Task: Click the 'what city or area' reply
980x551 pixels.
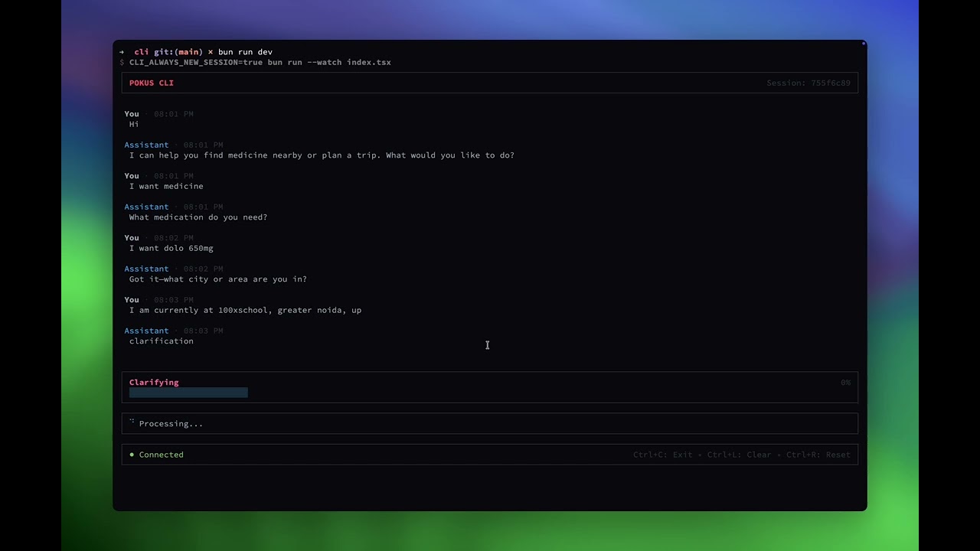Action: [218, 279]
